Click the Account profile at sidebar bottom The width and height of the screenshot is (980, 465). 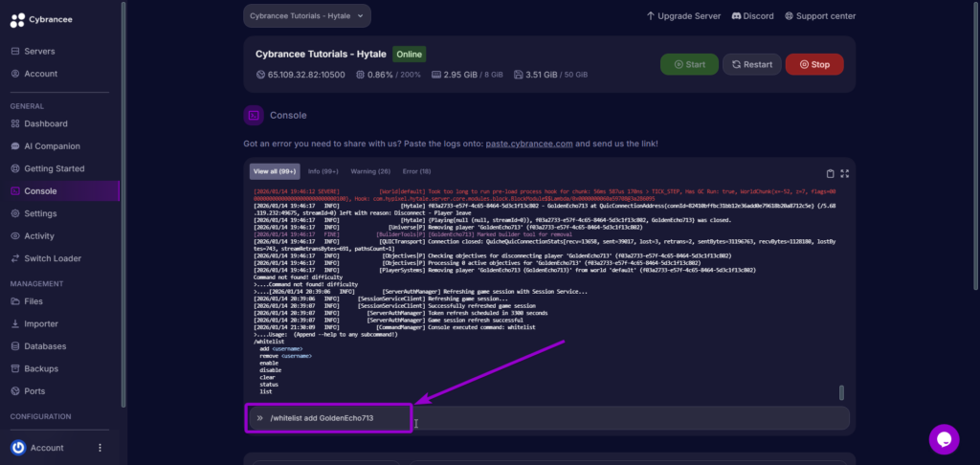pyautogui.click(x=46, y=448)
